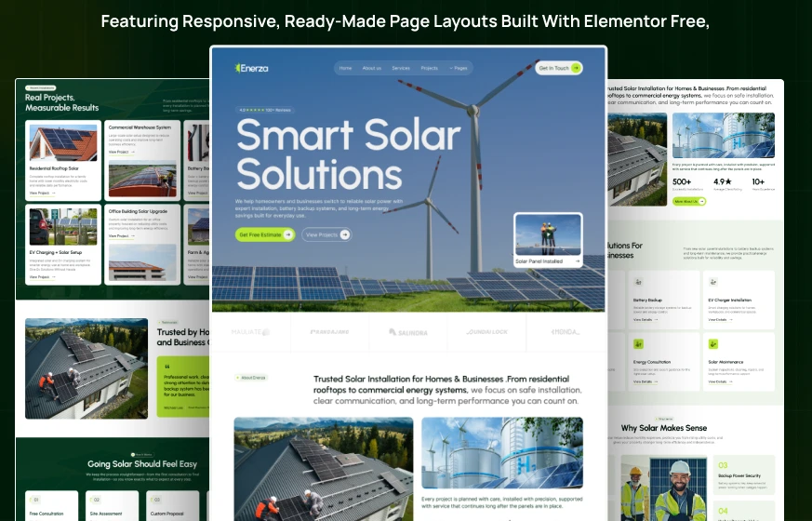
Task: Click the Get Free Estimate button
Action: pyautogui.click(x=265, y=234)
